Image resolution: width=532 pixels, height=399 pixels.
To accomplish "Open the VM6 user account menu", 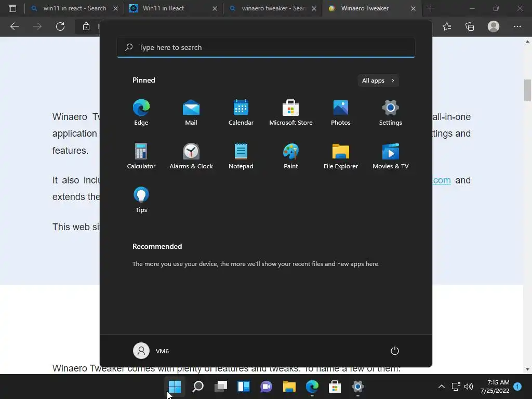I will click(151, 351).
